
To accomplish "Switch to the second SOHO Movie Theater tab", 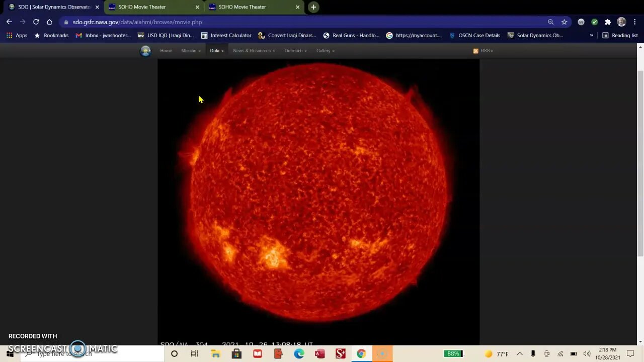I will click(254, 7).
